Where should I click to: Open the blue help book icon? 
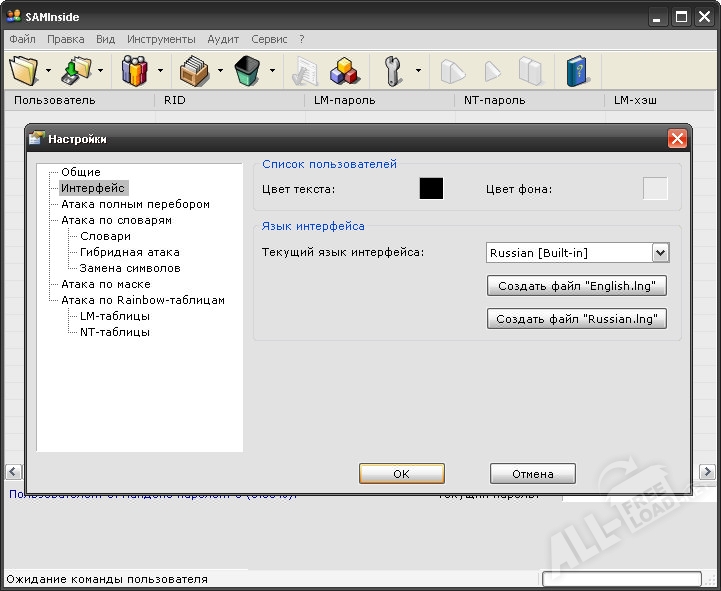tap(578, 70)
